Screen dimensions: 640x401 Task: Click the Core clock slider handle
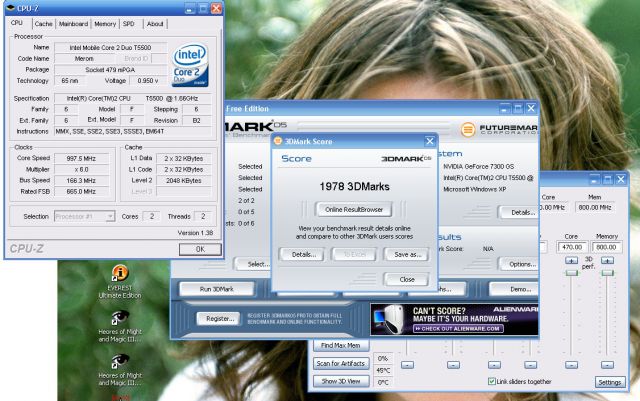[571, 273]
